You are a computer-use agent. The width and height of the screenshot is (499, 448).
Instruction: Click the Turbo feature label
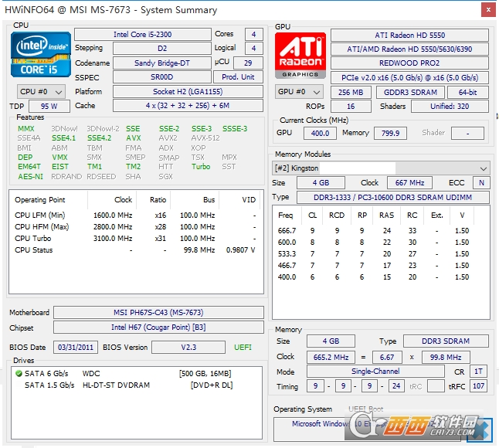[x=201, y=166]
